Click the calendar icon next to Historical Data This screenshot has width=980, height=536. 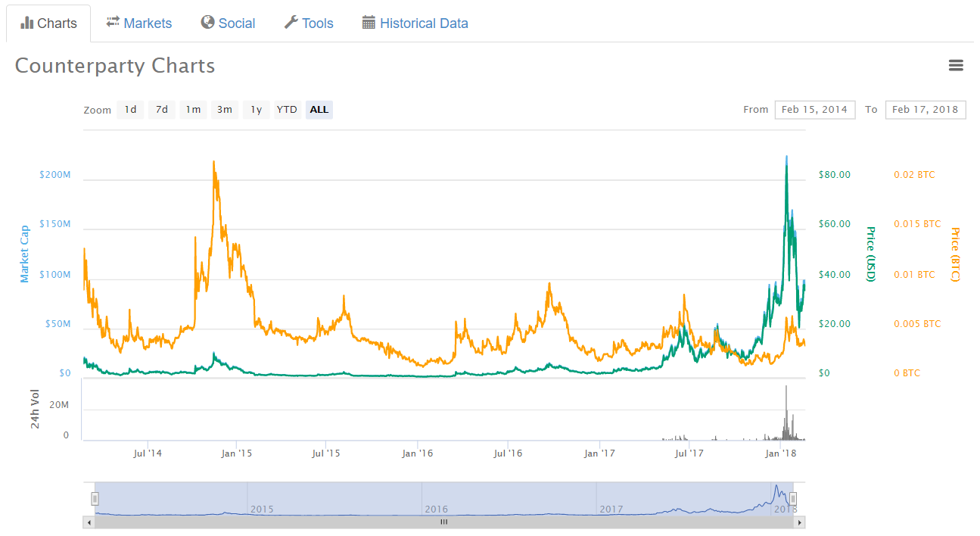[x=369, y=23]
